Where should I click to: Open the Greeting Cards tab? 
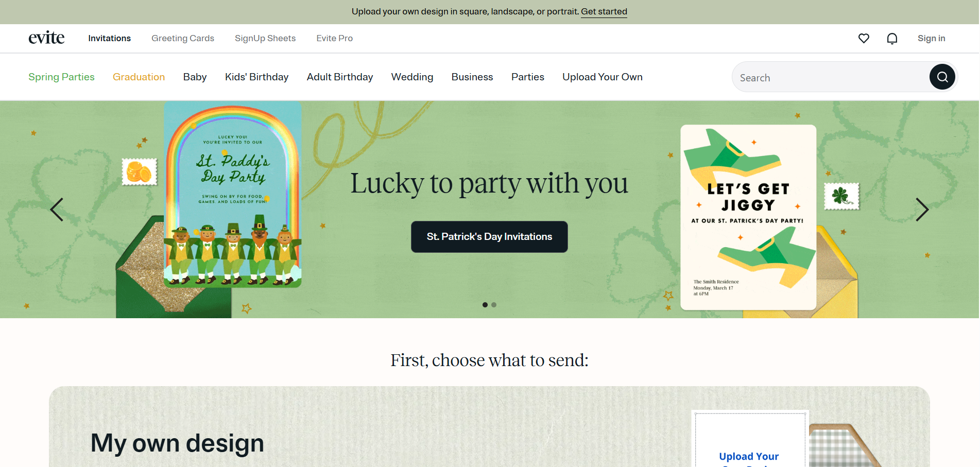click(183, 38)
